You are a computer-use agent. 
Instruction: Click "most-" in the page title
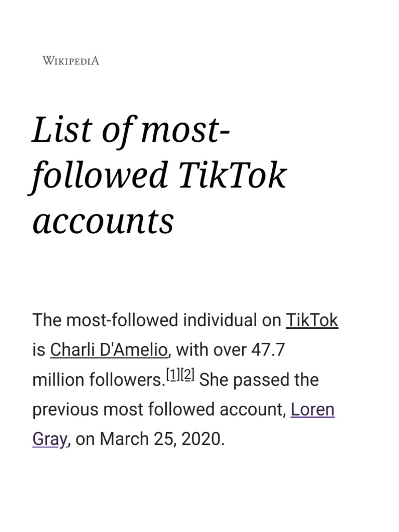click(x=185, y=130)
